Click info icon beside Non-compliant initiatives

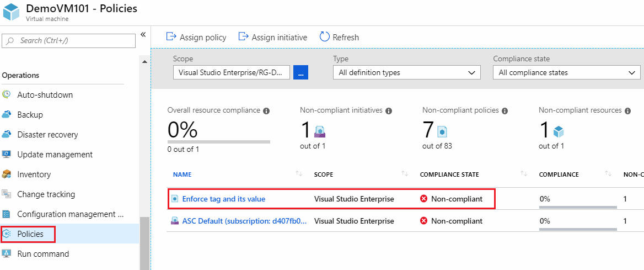click(389, 111)
